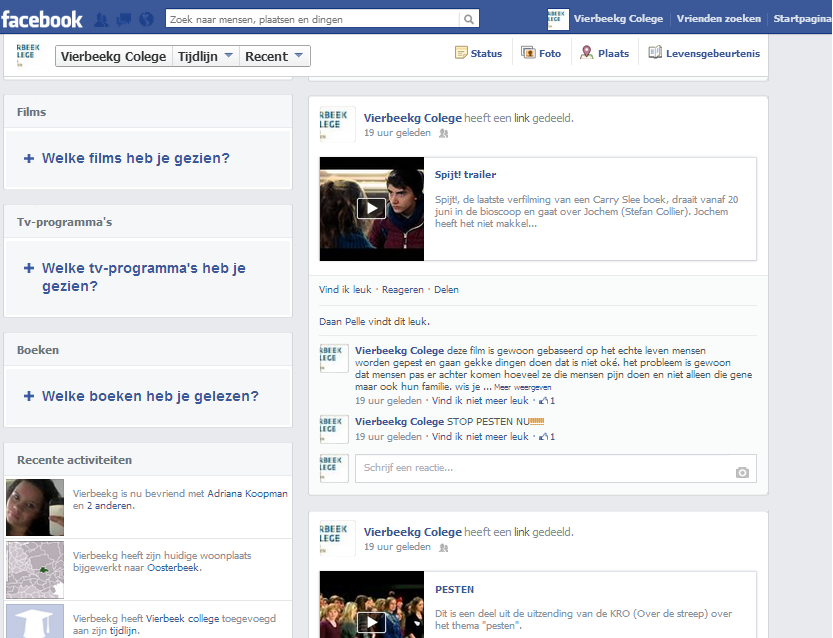Image resolution: width=833 pixels, height=638 pixels.
Task: Click the Levensgebeurtenis book icon
Action: (x=655, y=52)
